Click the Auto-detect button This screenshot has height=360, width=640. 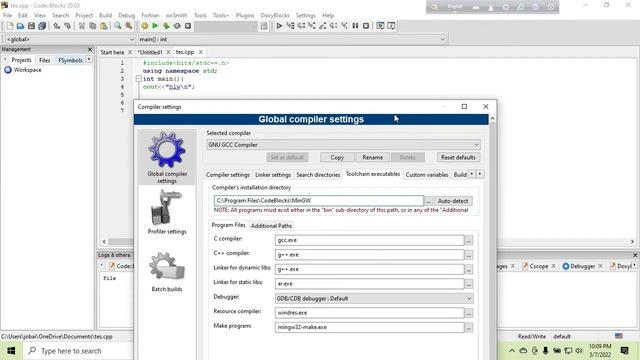point(453,201)
